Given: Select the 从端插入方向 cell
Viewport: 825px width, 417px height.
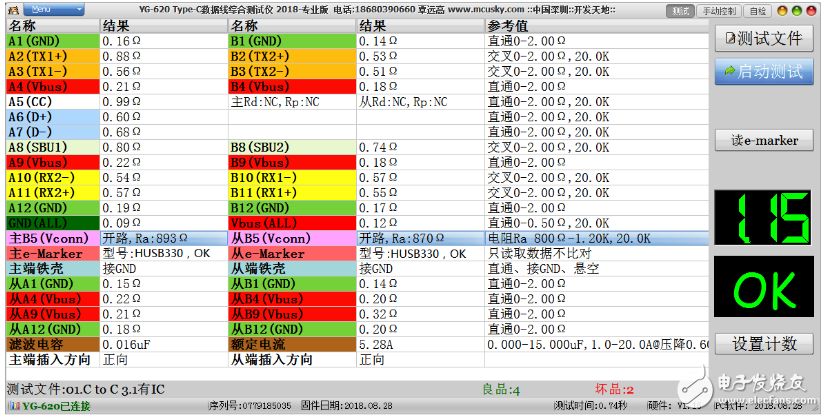Looking at the screenshot, I should click(x=292, y=360).
